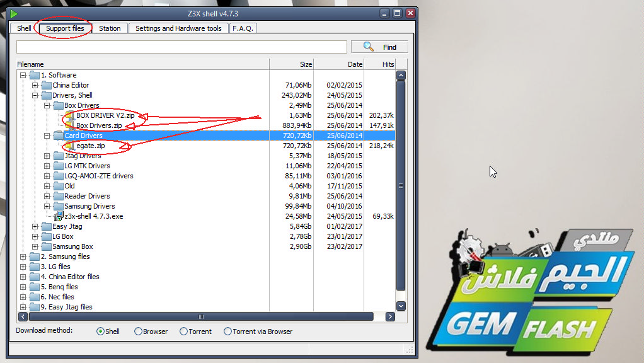Screen dimensions: 644x363
Task: Sort by Size column header
Action: (292, 64)
